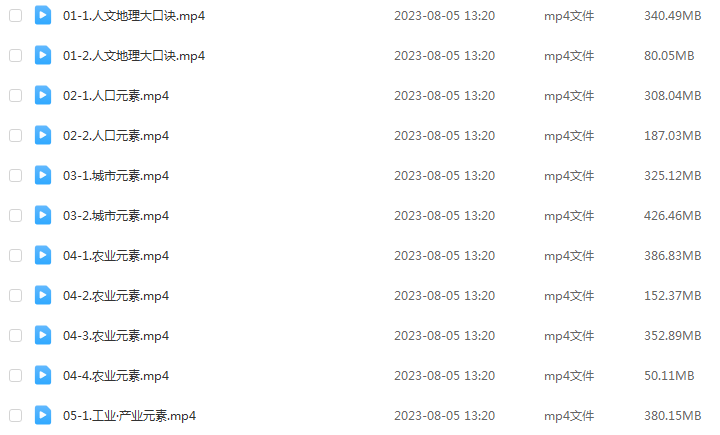The width and height of the screenshot is (720, 435).
Task: Tick checkbox for 01-1.人文地理大口诀.mp4
Action: tap(16, 16)
